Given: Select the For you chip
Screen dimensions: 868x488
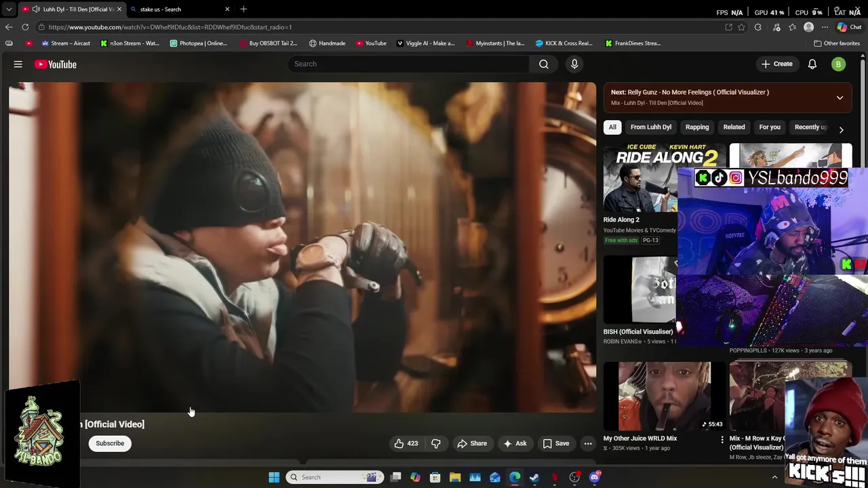Looking at the screenshot, I should pyautogui.click(x=770, y=127).
